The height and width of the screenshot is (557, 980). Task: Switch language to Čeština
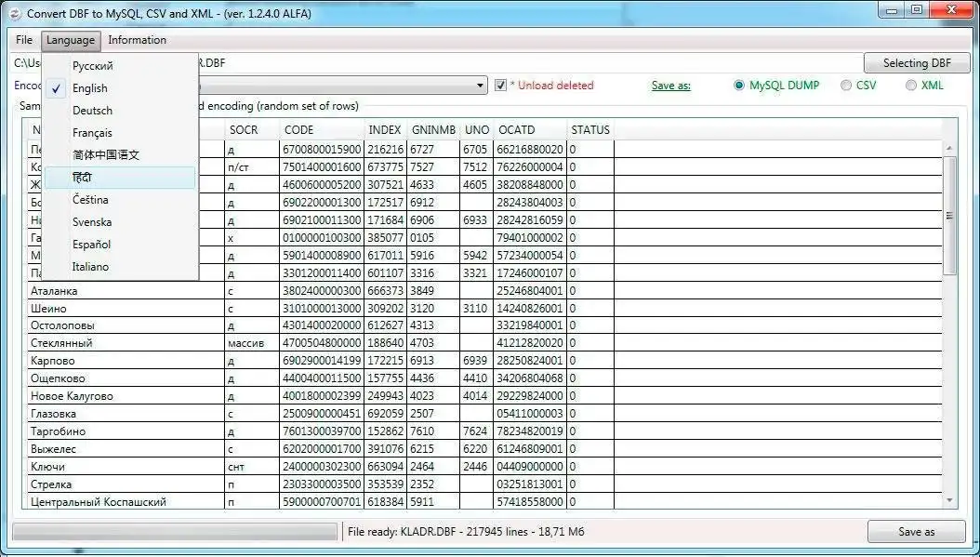click(120, 200)
